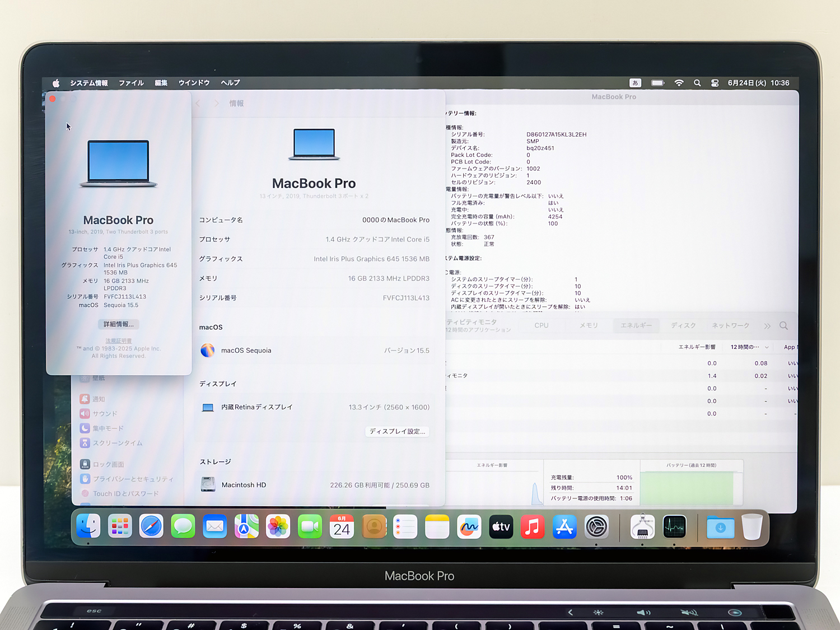Image resolution: width=840 pixels, height=630 pixels.
Task: Click the 内蔵 Retina ディスプレイ row
Action: (315, 407)
